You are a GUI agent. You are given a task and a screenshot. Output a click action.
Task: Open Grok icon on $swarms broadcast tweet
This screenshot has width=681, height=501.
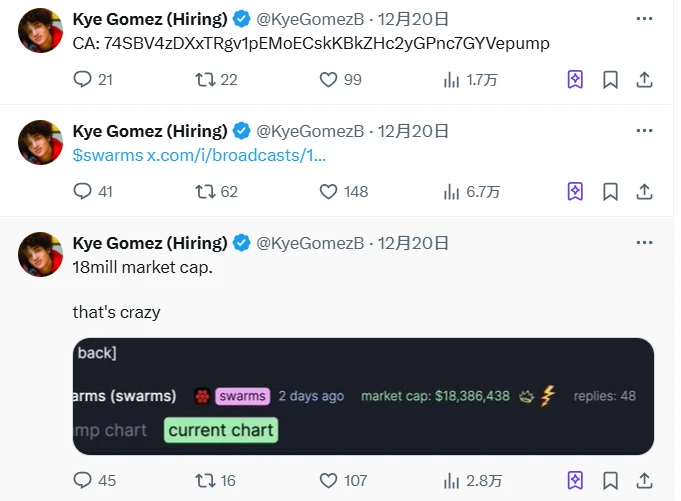tap(575, 191)
